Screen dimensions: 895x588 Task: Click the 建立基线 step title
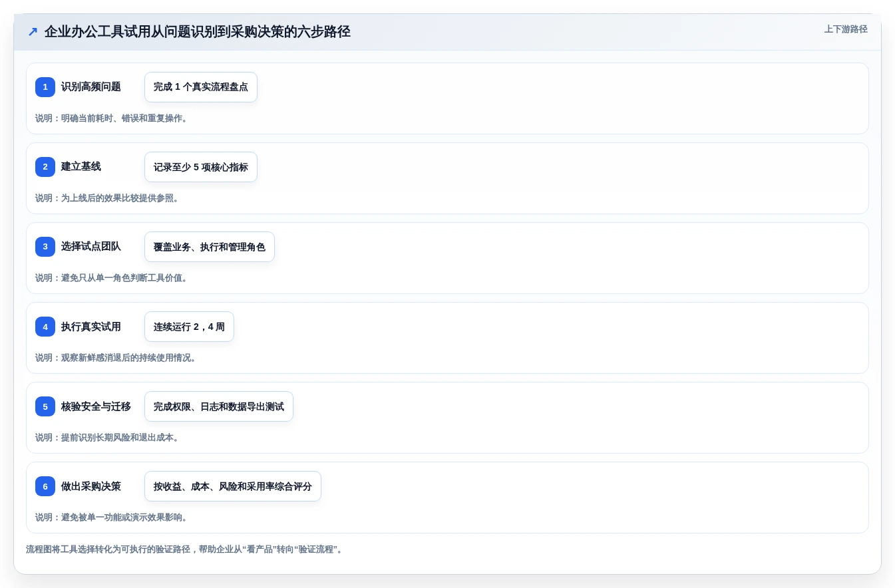point(81,167)
